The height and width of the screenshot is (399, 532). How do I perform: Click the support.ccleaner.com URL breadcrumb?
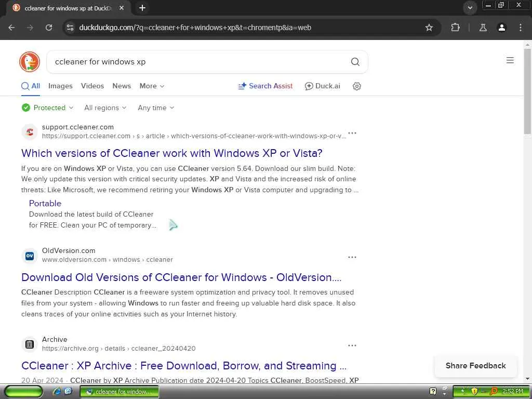tap(194, 136)
